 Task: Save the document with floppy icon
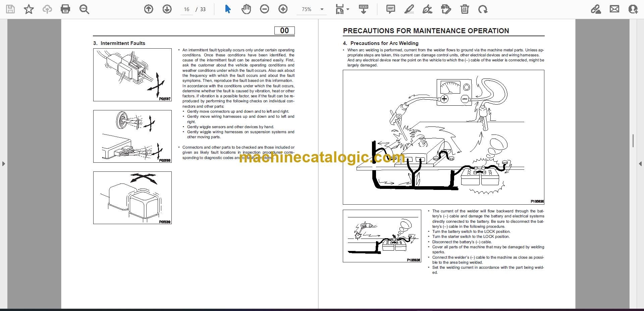10,9
